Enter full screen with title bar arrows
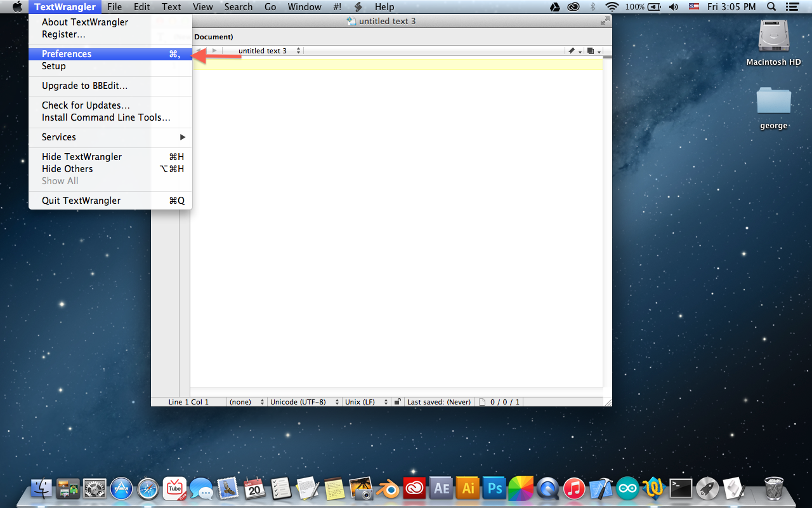This screenshot has height=508, width=812. [605, 21]
